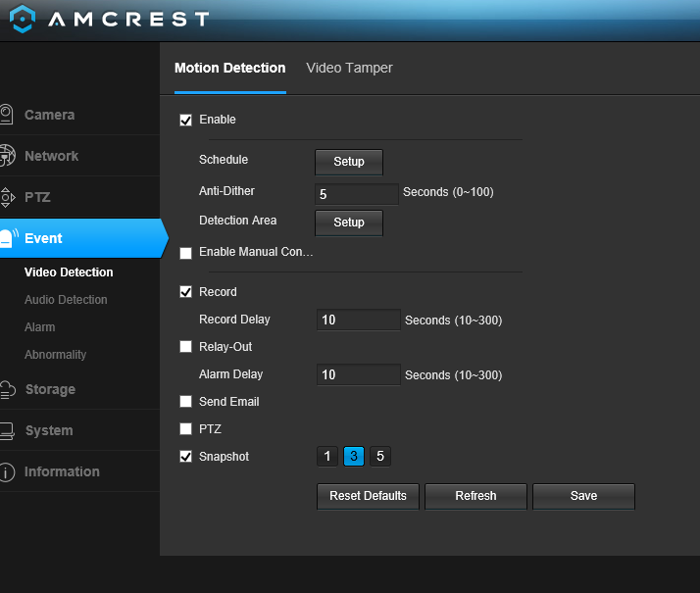Open the System sidebar section
The height and width of the screenshot is (593, 700).
pos(49,430)
